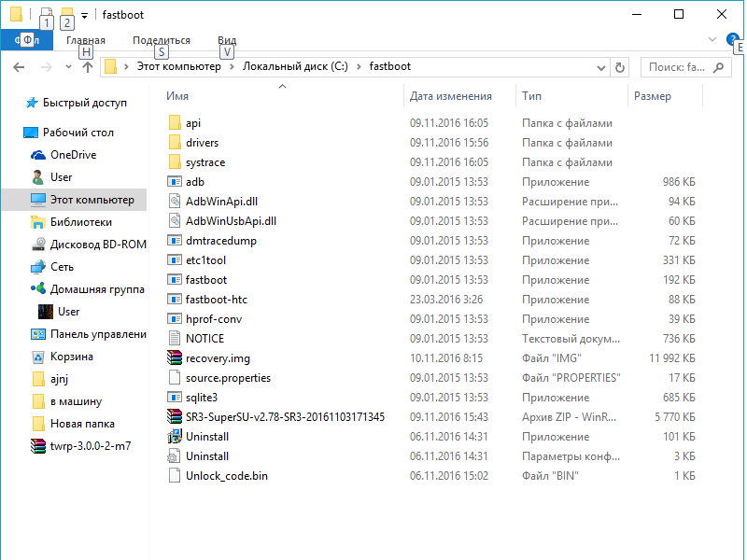The width and height of the screenshot is (747, 560).
Task: Click the AdbWinApi.dll file icon
Action: 174,202
